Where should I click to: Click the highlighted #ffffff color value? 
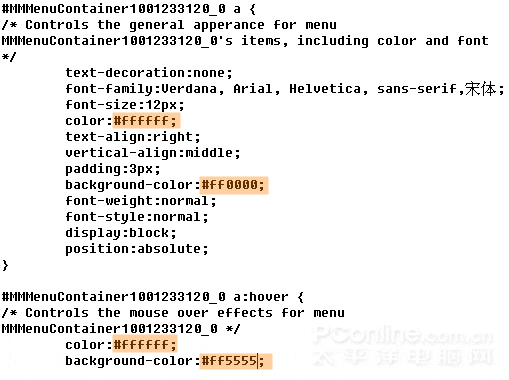point(146,121)
